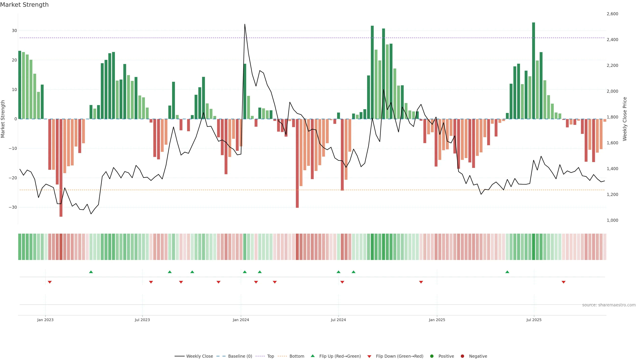Image resolution: width=644 pixels, height=362 pixels.
Task: Click the Weekly Close Price axis title
Action: click(x=625, y=119)
